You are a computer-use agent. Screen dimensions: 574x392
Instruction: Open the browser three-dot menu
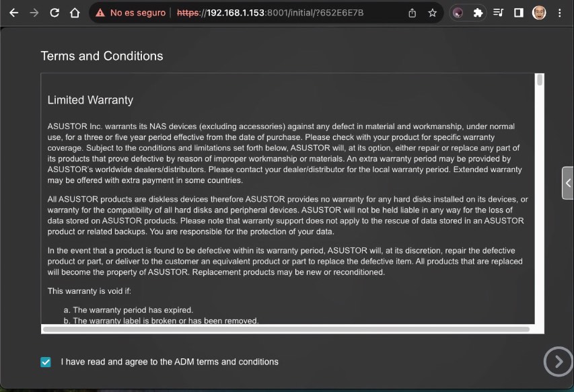[x=559, y=13]
